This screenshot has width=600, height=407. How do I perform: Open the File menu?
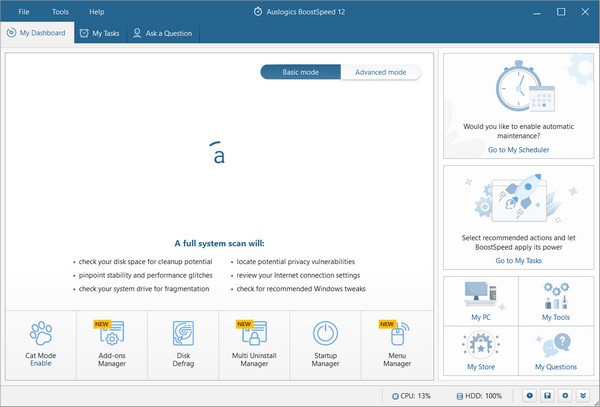(23, 11)
